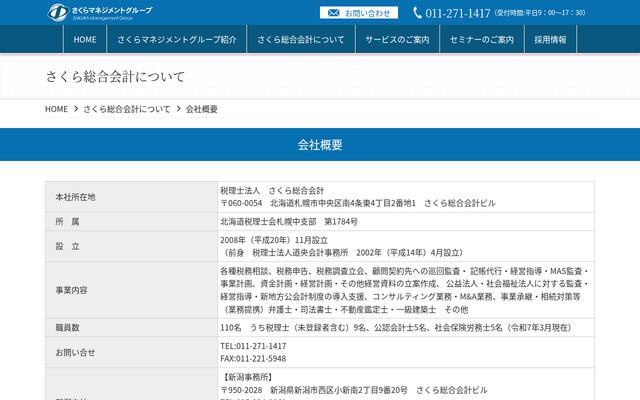The width and height of the screenshot is (640, 400).
Task: Click the chevron before 会社概要 breadcrumb
Action: point(178,109)
